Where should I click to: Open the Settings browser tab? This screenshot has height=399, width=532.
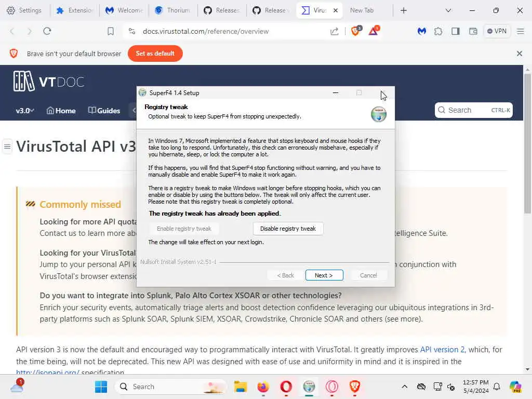pyautogui.click(x=24, y=10)
